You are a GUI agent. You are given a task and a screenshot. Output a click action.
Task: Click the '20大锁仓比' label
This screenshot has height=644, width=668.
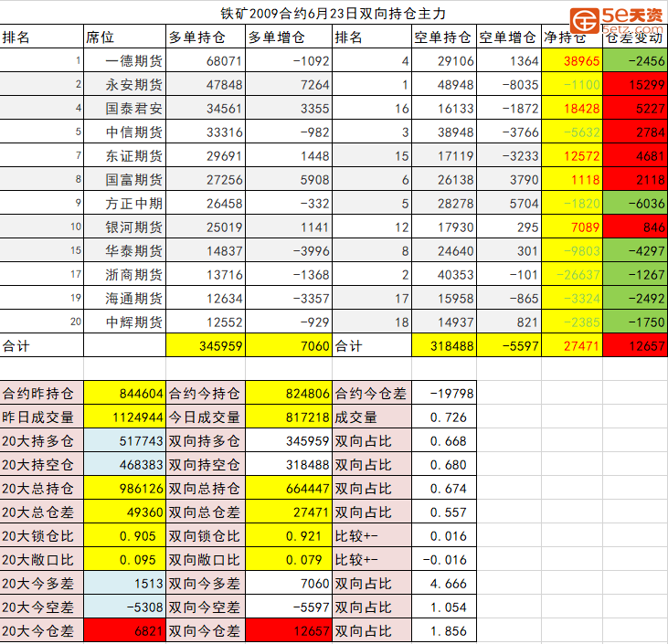(41, 536)
